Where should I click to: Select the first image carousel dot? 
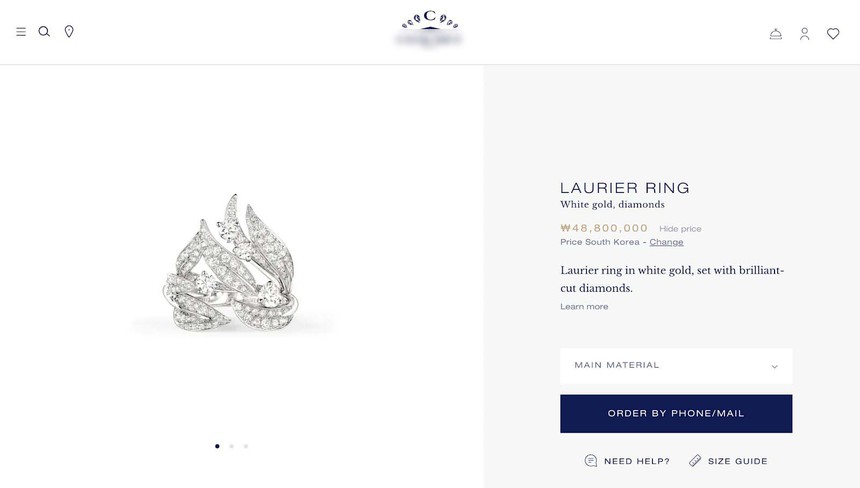pyautogui.click(x=217, y=446)
